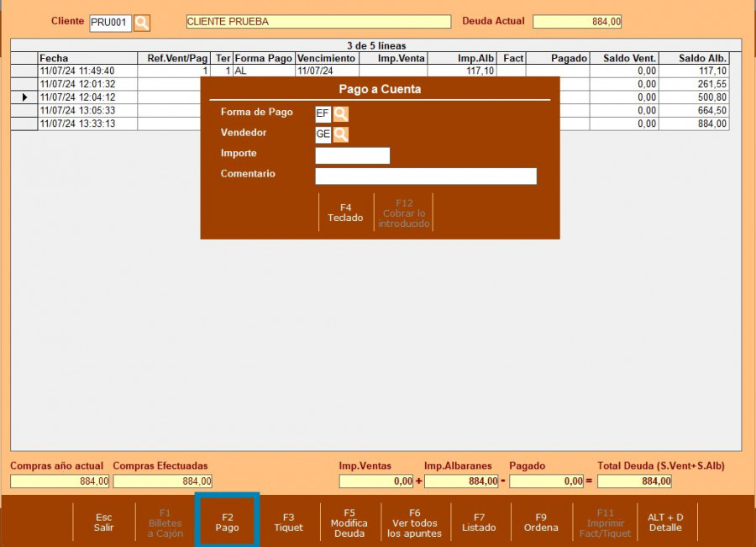Open the F7 Listado report
Image resolution: width=756 pixels, height=547 pixels.
click(x=479, y=523)
